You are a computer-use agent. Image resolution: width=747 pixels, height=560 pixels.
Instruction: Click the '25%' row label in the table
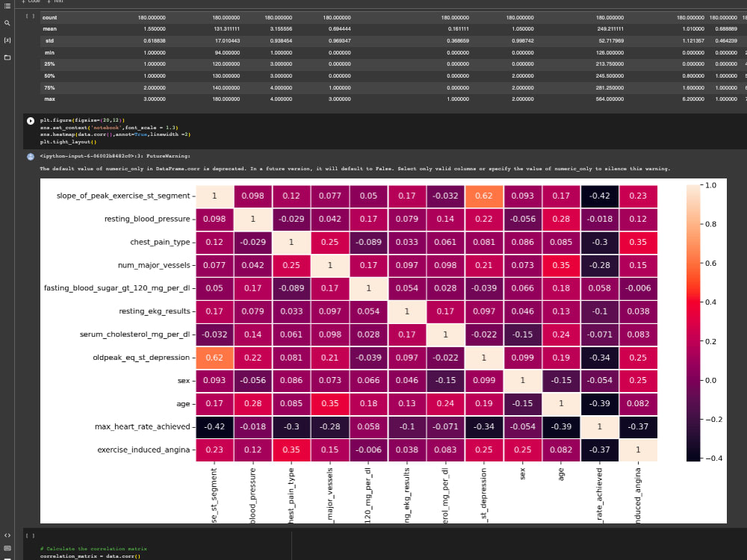point(49,63)
